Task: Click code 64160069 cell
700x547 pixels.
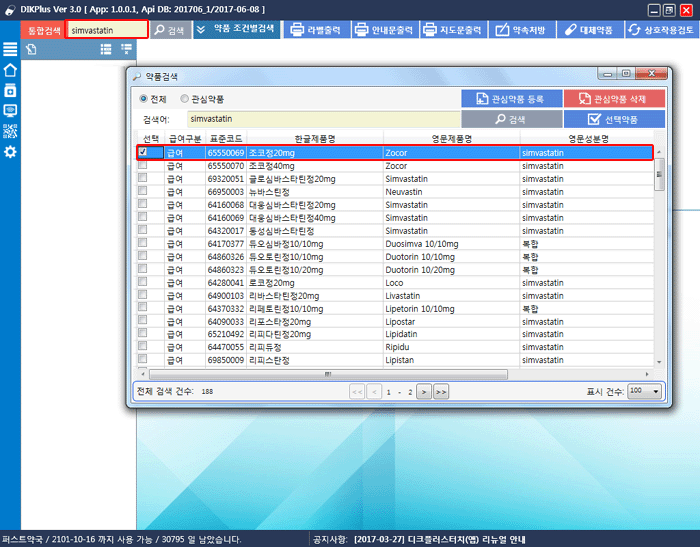Action: 226,218
